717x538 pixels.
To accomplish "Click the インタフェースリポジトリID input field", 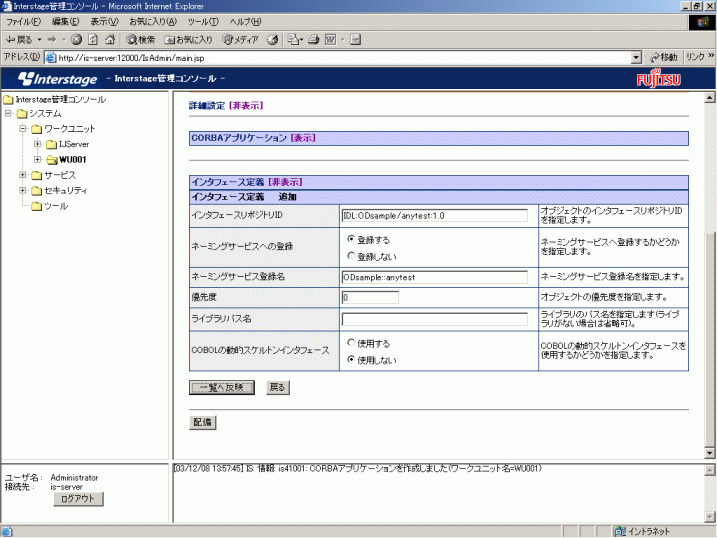I will 434,215.
